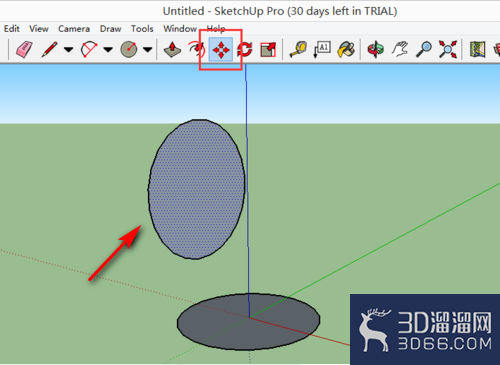Click the Zoom Extents tool
This screenshot has width=500, height=365.
point(448,49)
